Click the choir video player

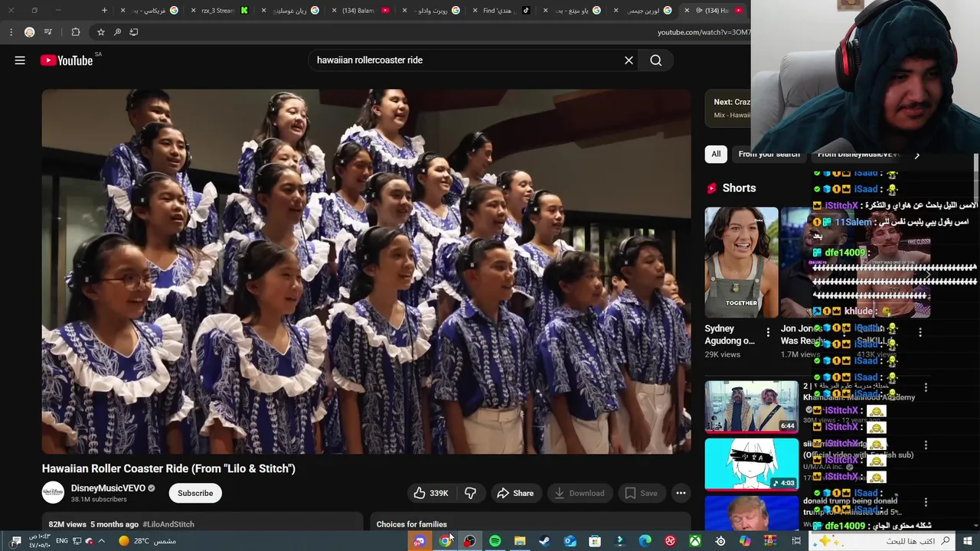(x=366, y=272)
